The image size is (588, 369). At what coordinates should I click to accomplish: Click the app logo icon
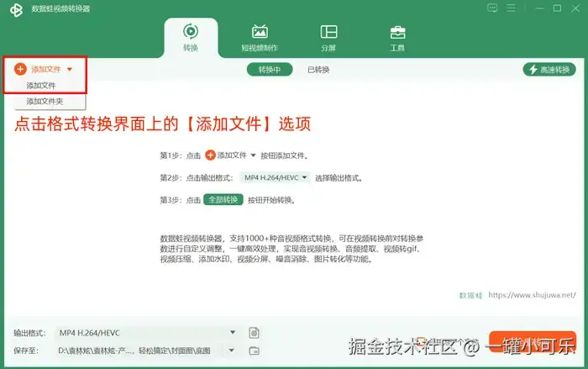click(16, 10)
